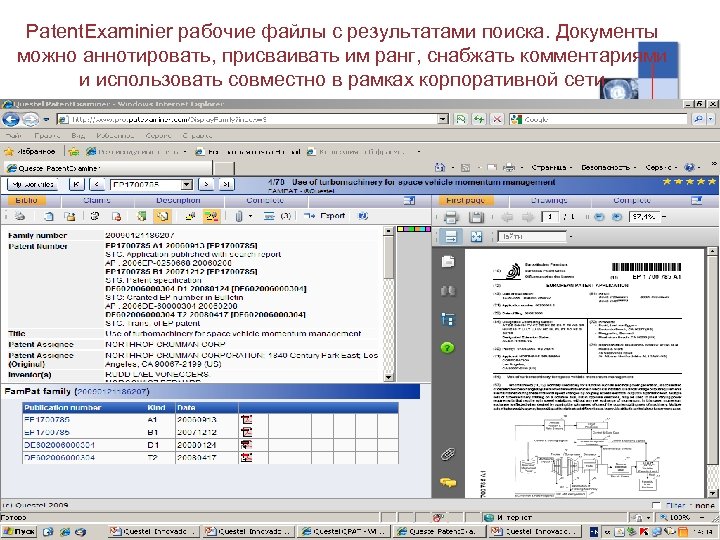
Task: Click the zoom in plus icon in viewer
Action: click(x=618, y=217)
